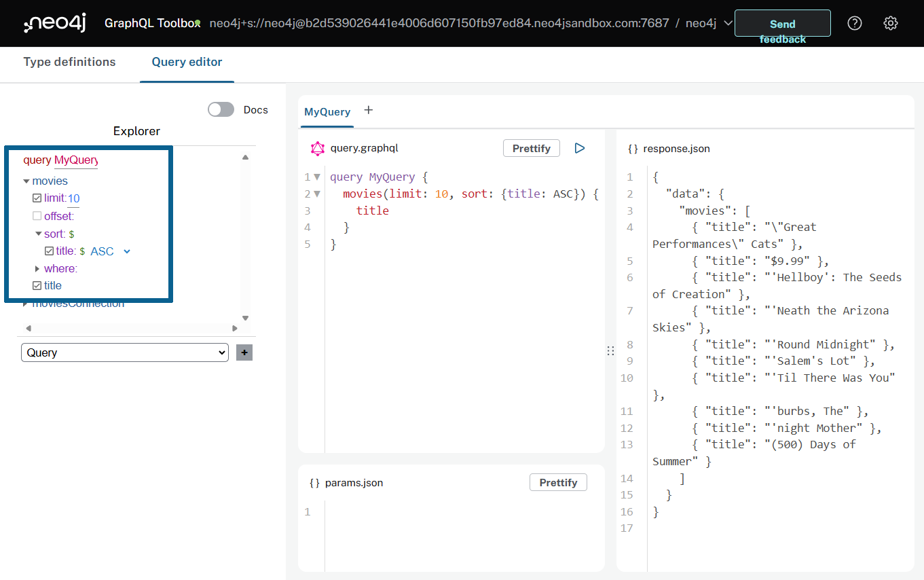Check the offset argument checkbox
The height and width of the screenshot is (580, 924).
(37, 216)
